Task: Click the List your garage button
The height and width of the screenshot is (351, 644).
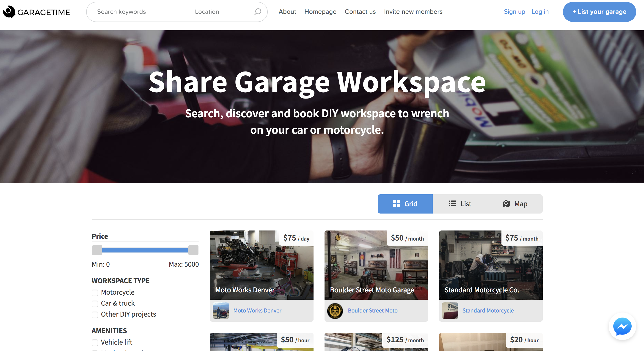Action: click(x=599, y=11)
